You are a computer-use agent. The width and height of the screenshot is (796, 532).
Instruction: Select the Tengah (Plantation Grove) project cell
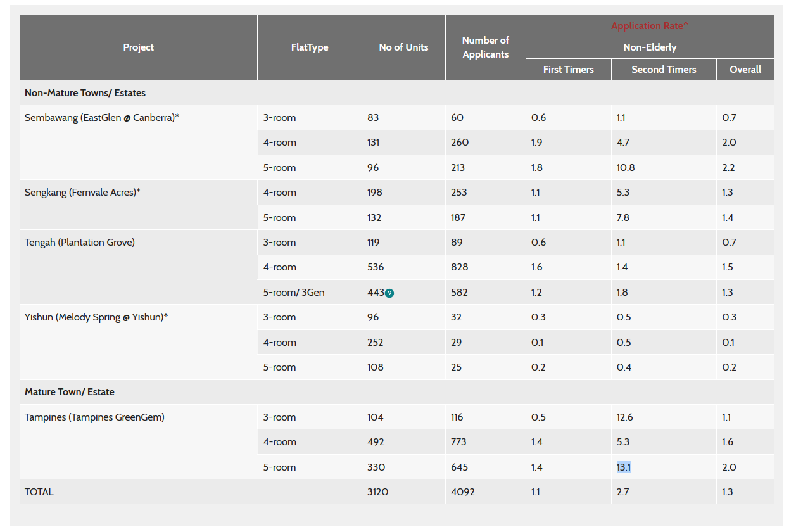point(80,243)
